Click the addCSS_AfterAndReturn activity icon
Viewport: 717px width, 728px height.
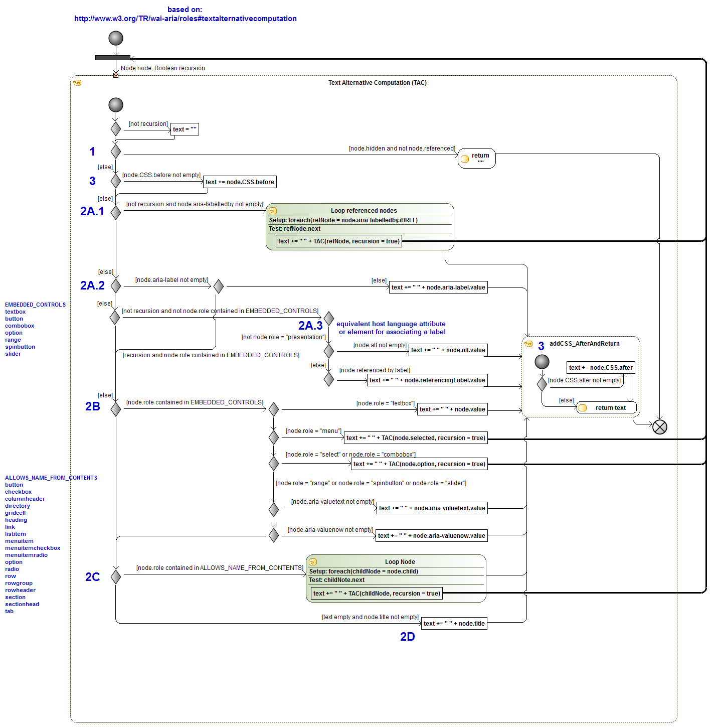[x=528, y=344]
